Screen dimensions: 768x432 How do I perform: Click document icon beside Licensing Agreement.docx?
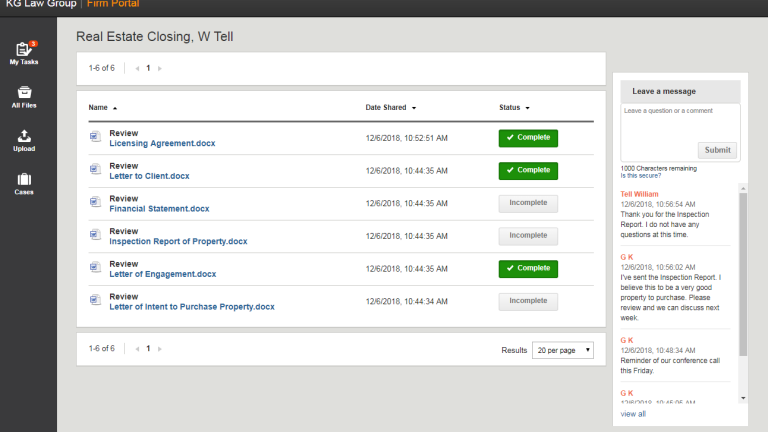point(95,138)
